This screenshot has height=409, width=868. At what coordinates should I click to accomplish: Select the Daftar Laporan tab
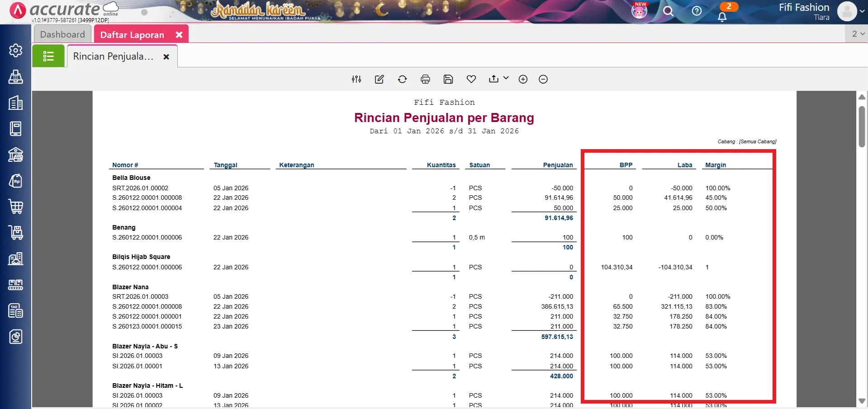pyautogui.click(x=132, y=35)
